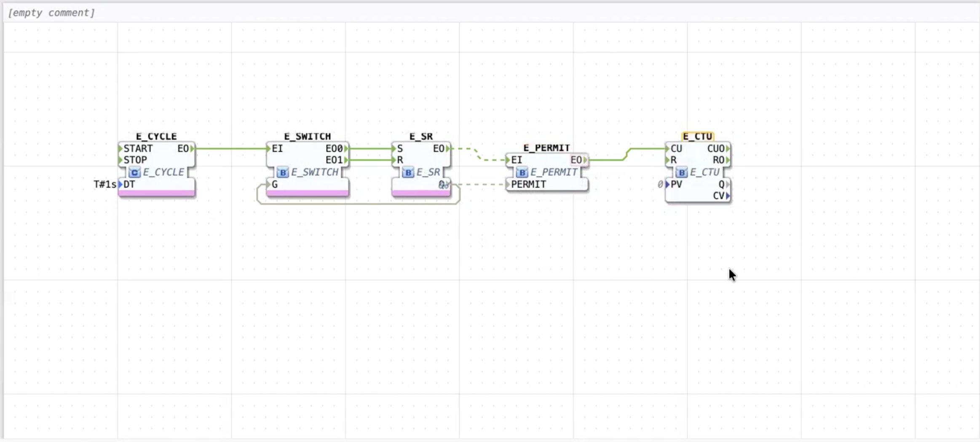
Task: Select the E_SWITCH block instance name
Action: pyautogui.click(x=308, y=136)
